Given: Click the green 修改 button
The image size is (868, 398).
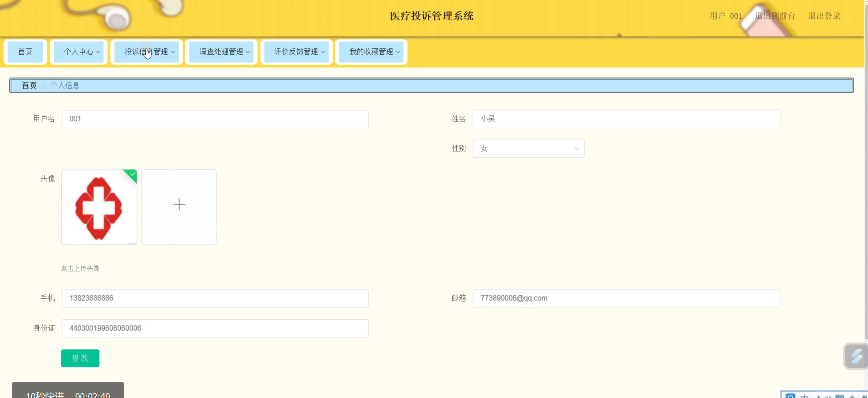Looking at the screenshot, I should pos(80,358).
